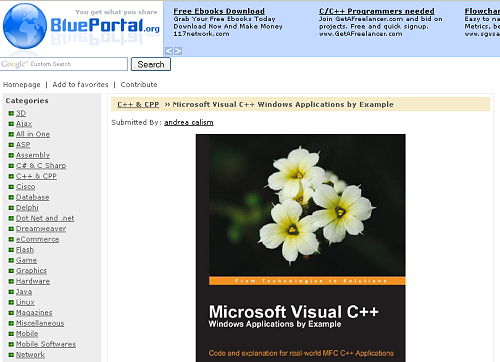The height and width of the screenshot is (362, 500).
Task: Click the plus icon next to Dreamweaver
Action: pos(11,229)
